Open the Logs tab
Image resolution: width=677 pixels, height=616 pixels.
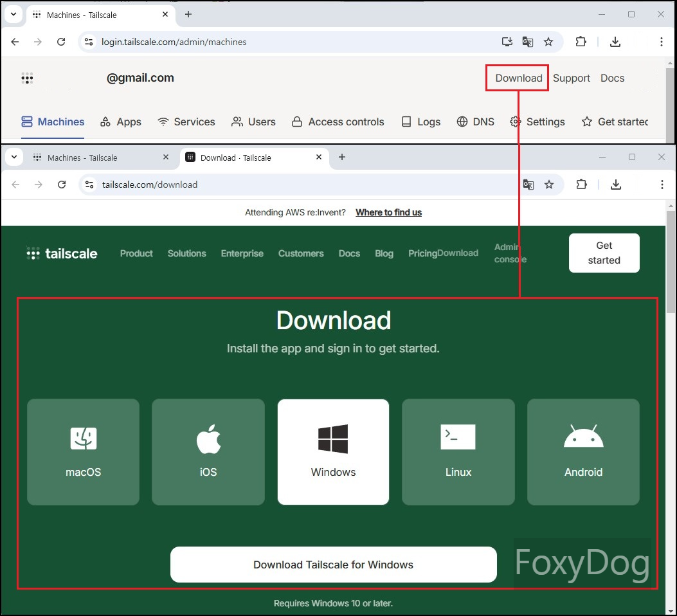coord(420,122)
